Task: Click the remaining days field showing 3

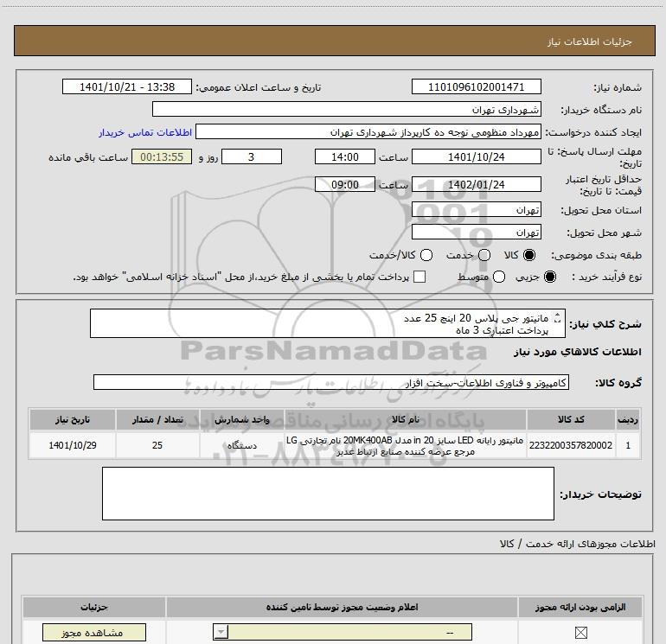Action: (x=252, y=156)
